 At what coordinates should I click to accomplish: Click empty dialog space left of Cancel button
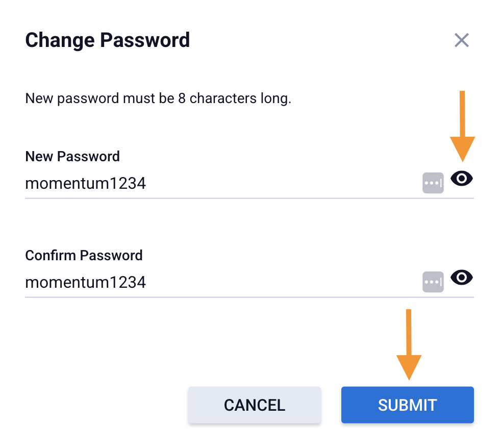pyautogui.click(x=102, y=405)
